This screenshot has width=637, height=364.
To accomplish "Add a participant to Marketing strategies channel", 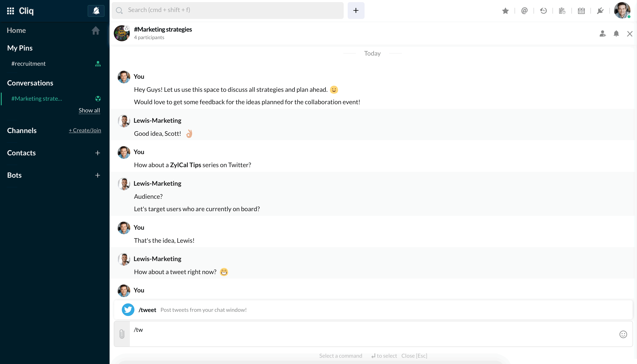I will pyautogui.click(x=603, y=34).
